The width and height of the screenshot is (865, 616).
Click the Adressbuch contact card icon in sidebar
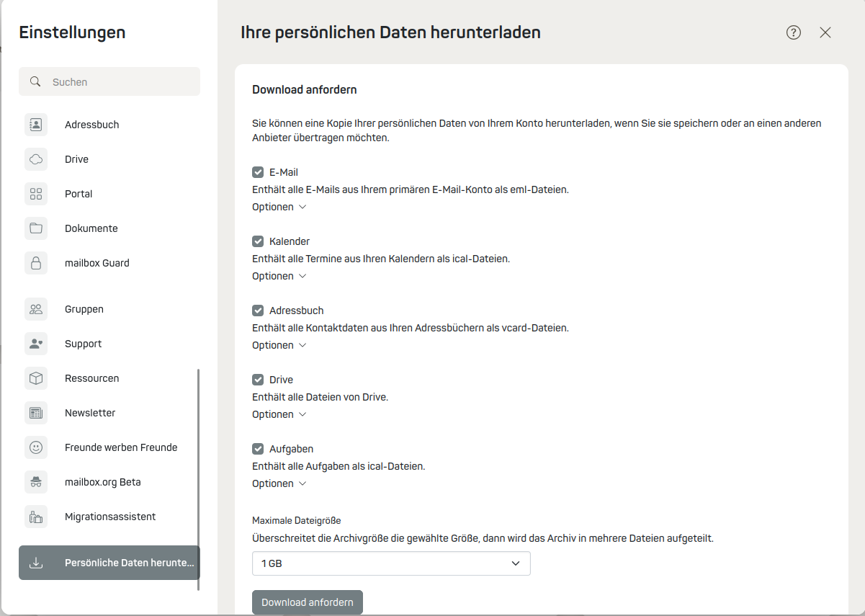pyautogui.click(x=35, y=125)
